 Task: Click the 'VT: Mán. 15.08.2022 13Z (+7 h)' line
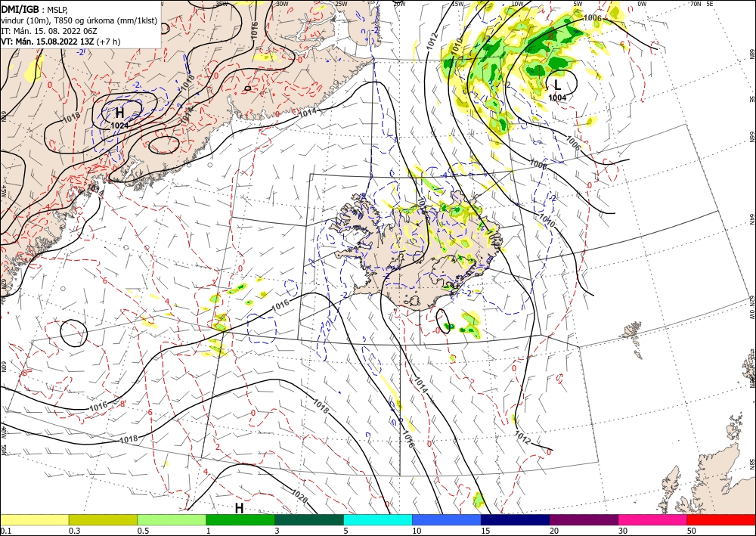[60, 42]
